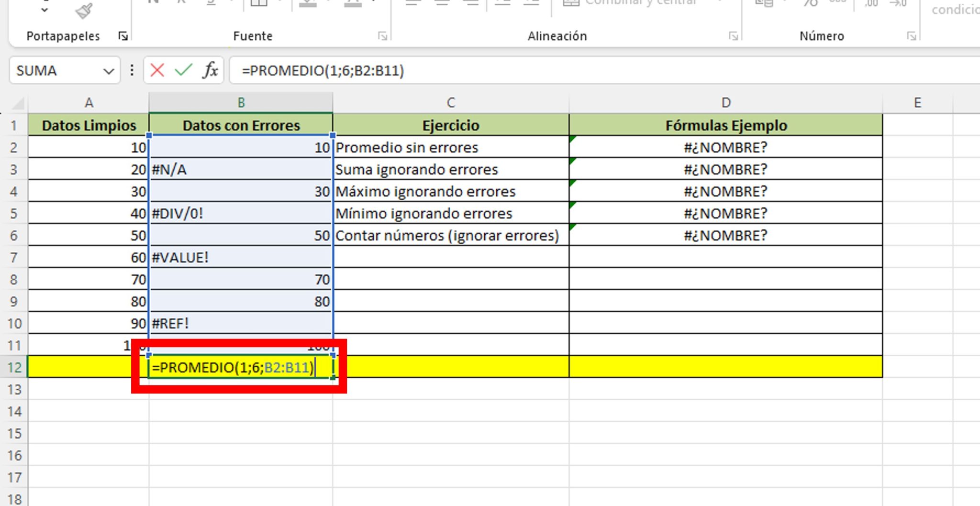The width and height of the screenshot is (980, 506).
Task: Open the Número dialog launcher
Action: [911, 35]
